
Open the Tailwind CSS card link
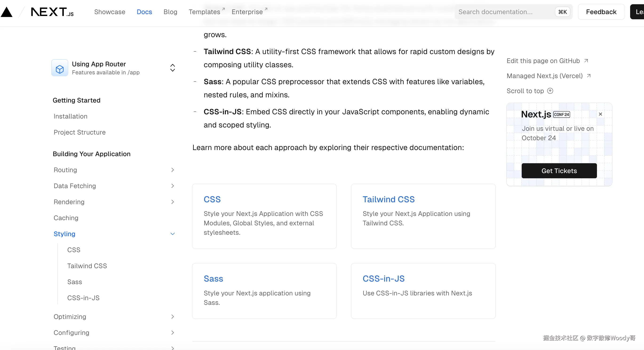point(389,199)
